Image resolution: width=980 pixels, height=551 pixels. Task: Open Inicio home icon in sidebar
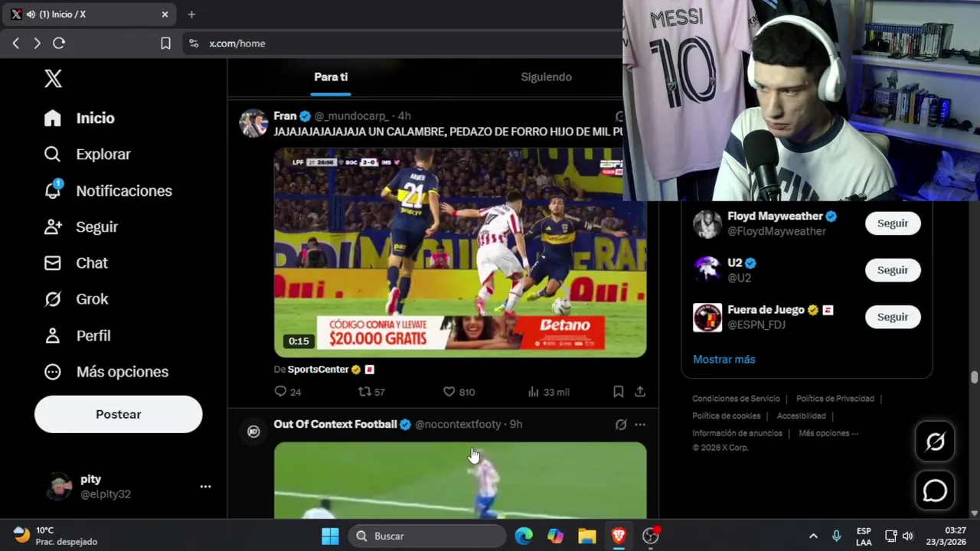52,118
